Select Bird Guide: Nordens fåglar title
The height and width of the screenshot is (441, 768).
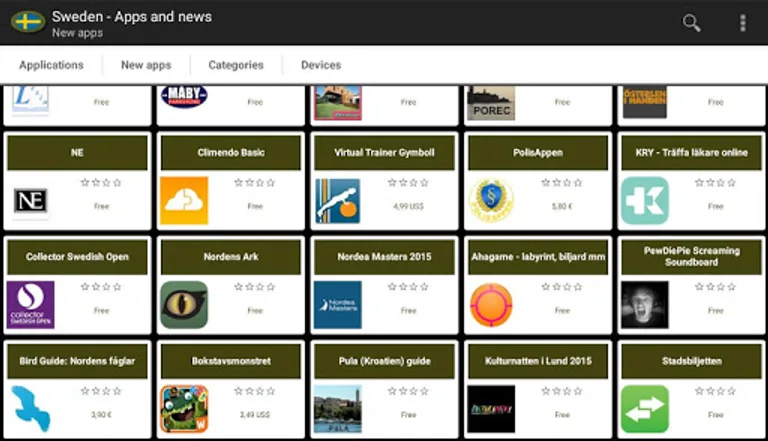77,361
